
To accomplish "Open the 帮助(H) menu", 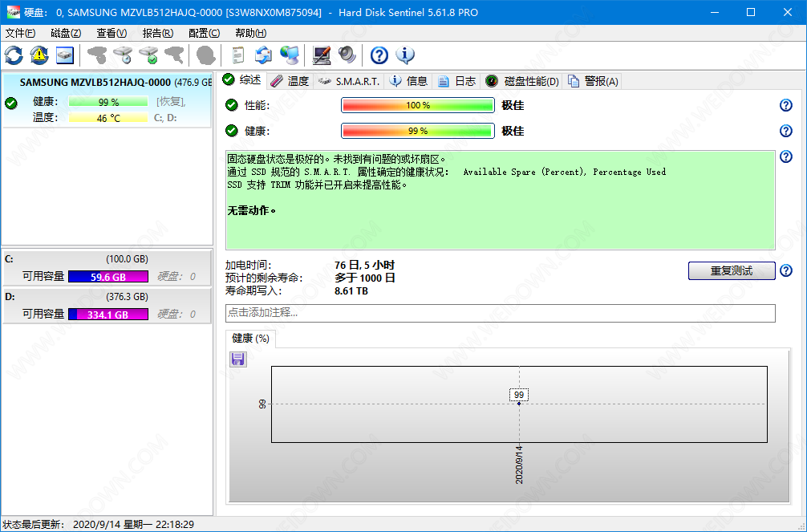I will pos(250,33).
